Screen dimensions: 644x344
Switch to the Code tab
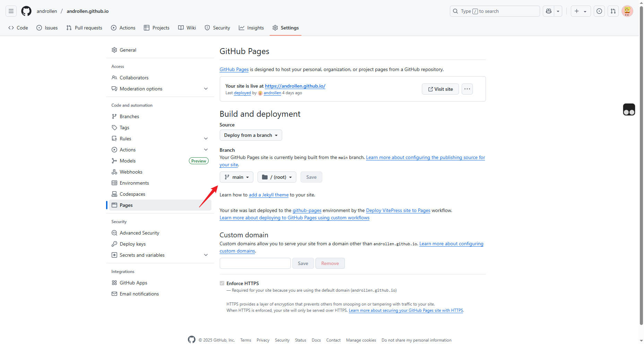pos(18,28)
